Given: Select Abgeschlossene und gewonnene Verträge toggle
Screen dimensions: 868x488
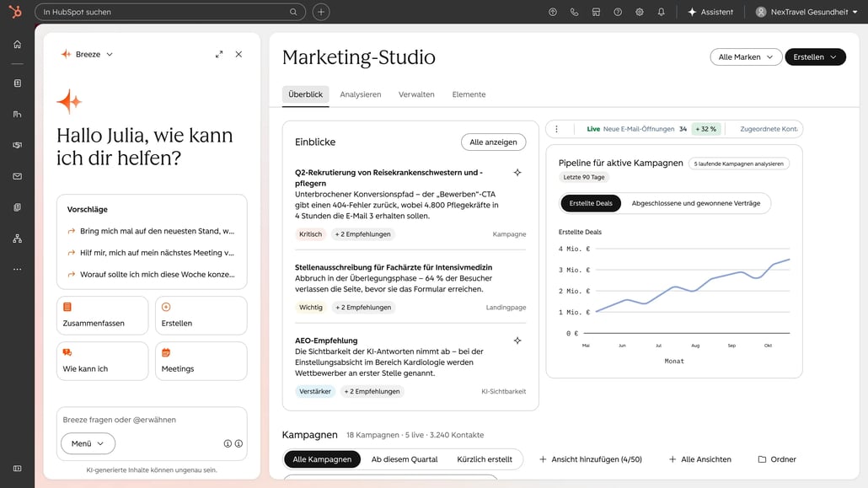Looking at the screenshot, I should [696, 203].
